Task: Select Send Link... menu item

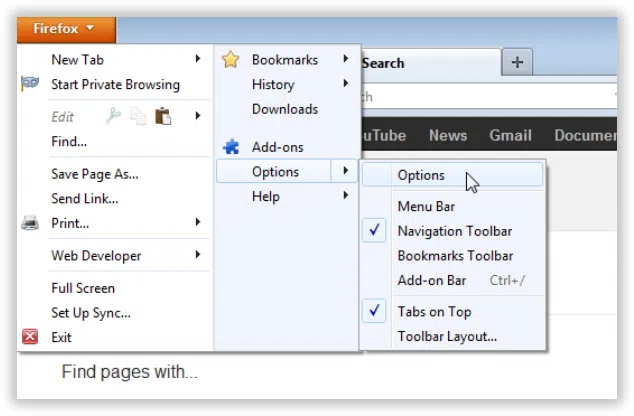Action: point(85,198)
